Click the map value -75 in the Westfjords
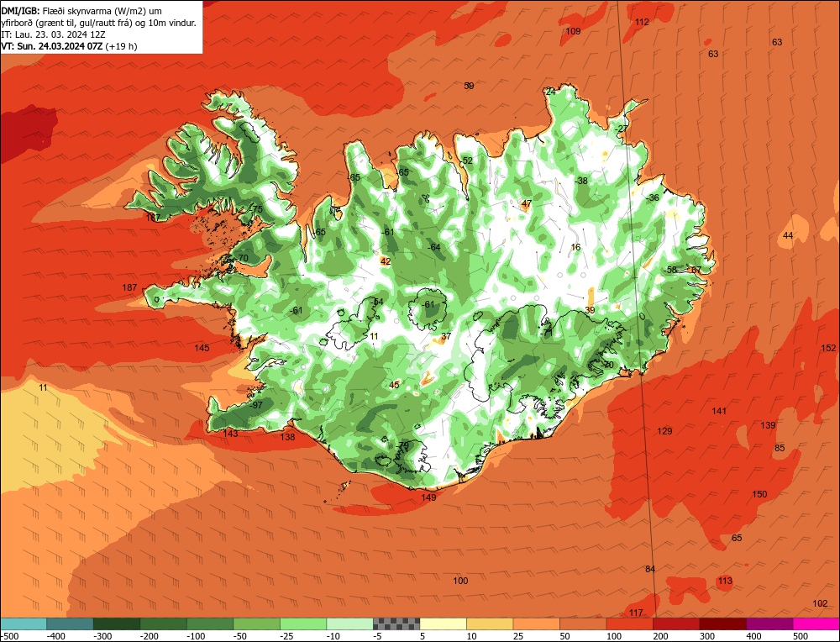This screenshot has width=840, height=642. (256, 209)
